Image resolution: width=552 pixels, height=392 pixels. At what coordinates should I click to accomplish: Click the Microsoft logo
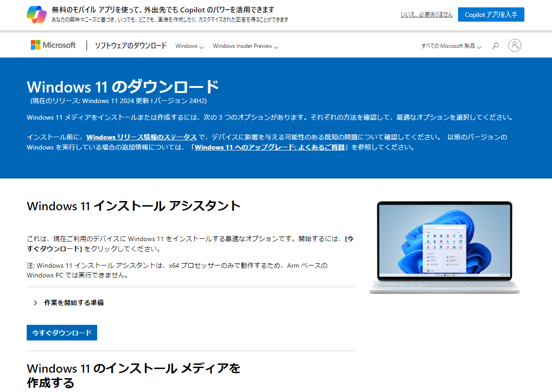click(x=53, y=45)
